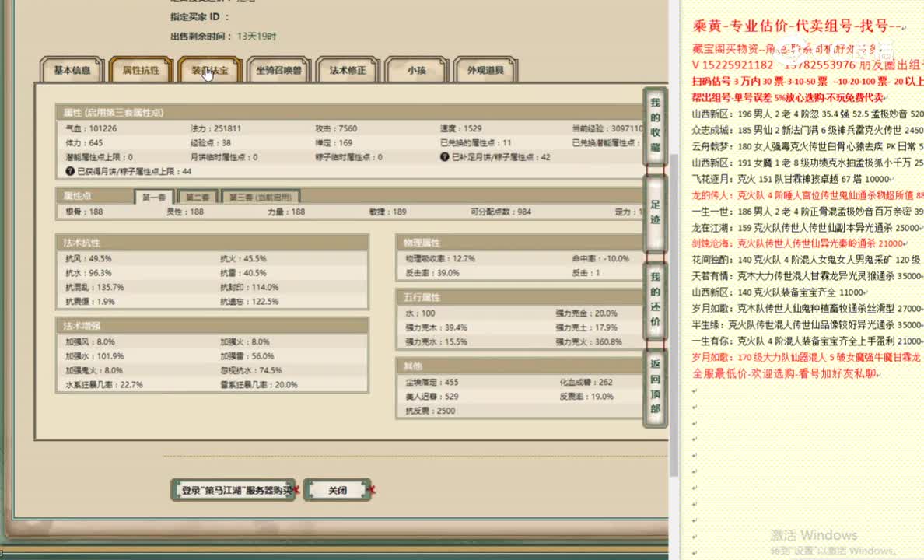Click 根骨：188 value
The height and width of the screenshot is (560, 924).
point(84,212)
